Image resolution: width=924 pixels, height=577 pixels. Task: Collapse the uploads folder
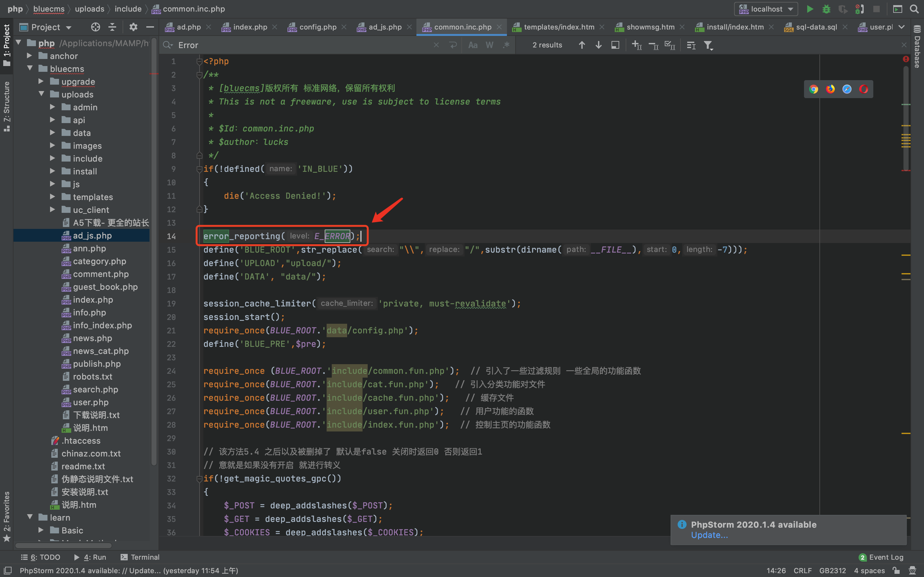41,94
